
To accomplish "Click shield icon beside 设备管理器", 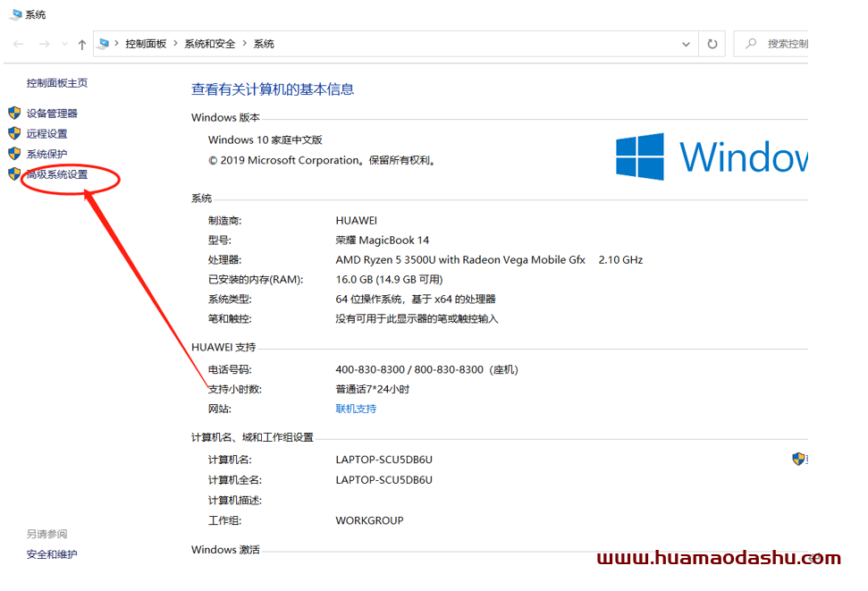I will click(14, 113).
